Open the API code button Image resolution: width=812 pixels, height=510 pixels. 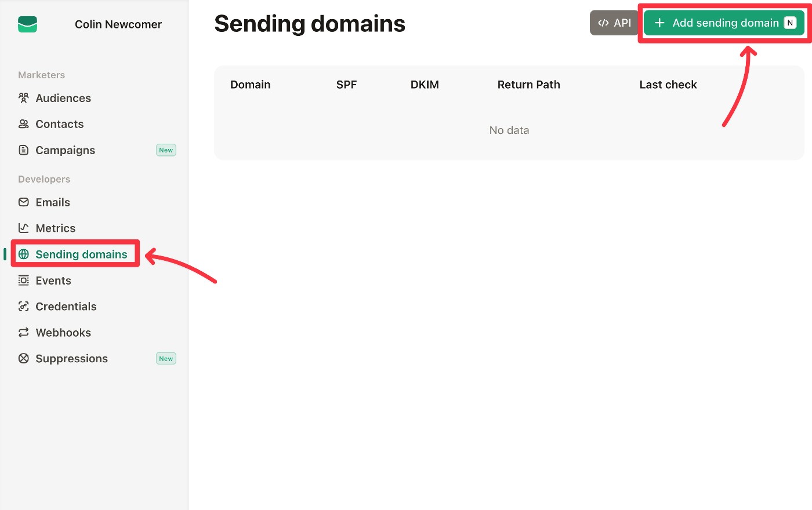(614, 23)
